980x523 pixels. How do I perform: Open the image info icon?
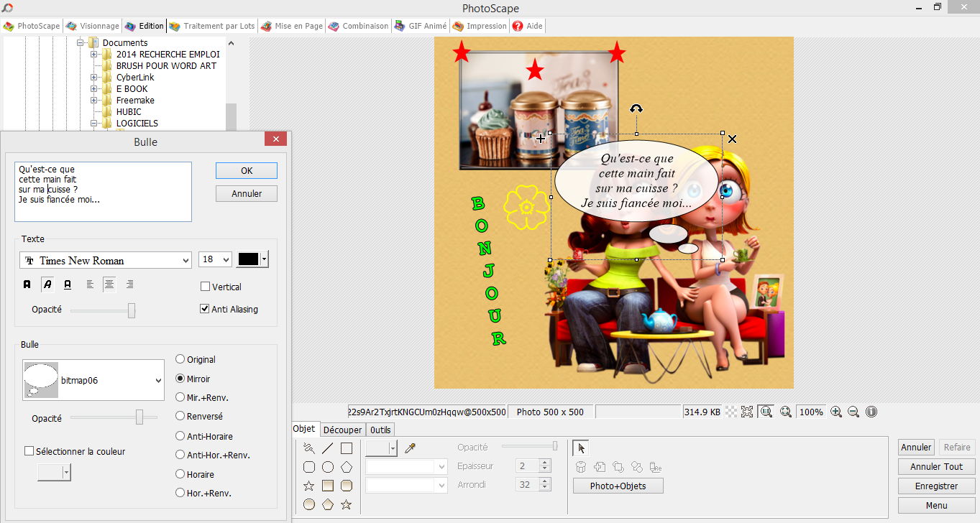[871, 412]
